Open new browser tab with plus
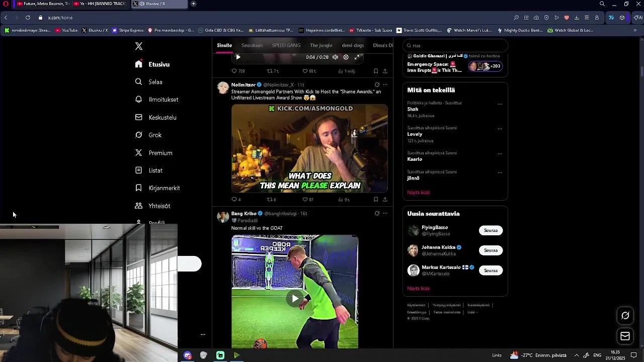Screen dimensions: 644x362 point(194,4)
